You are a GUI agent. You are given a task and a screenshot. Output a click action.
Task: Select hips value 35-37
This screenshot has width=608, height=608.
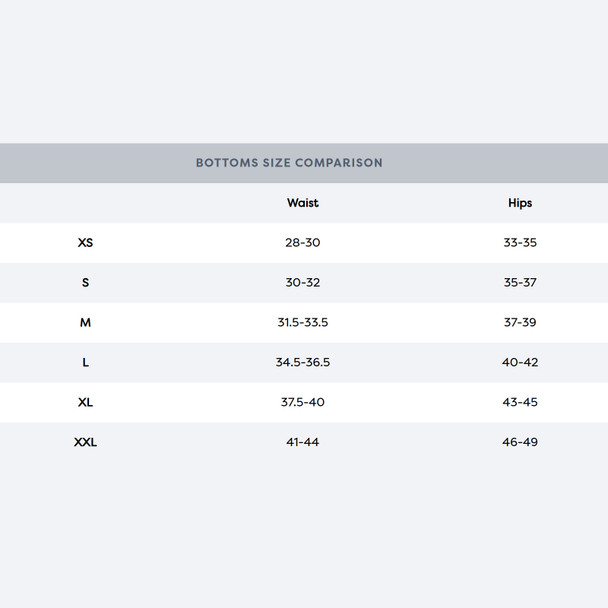520,283
